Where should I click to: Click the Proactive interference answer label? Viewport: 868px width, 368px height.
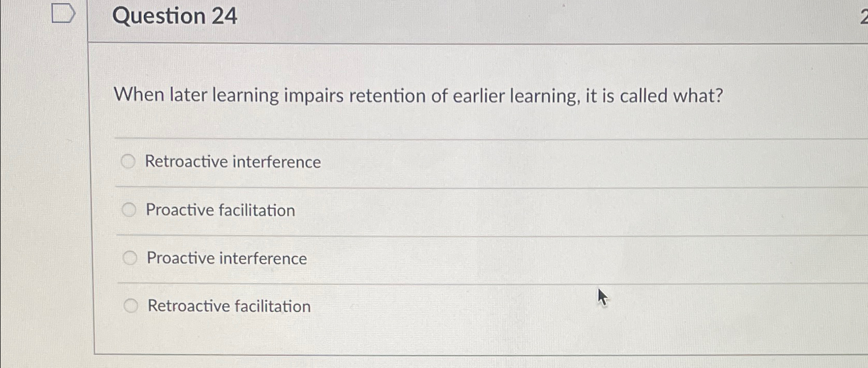[x=226, y=258]
